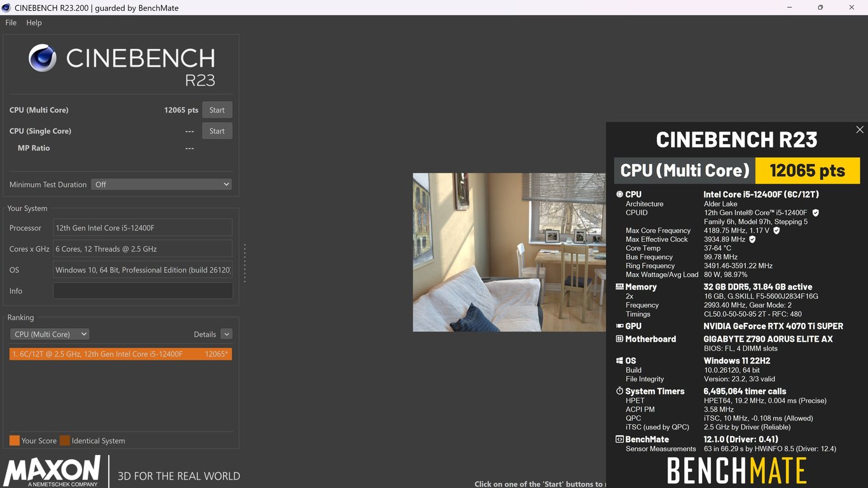Image resolution: width=868 pixels, height=488 pixels.
Task: Click the GPU icon in BenchMate panel
Action: 619,326
